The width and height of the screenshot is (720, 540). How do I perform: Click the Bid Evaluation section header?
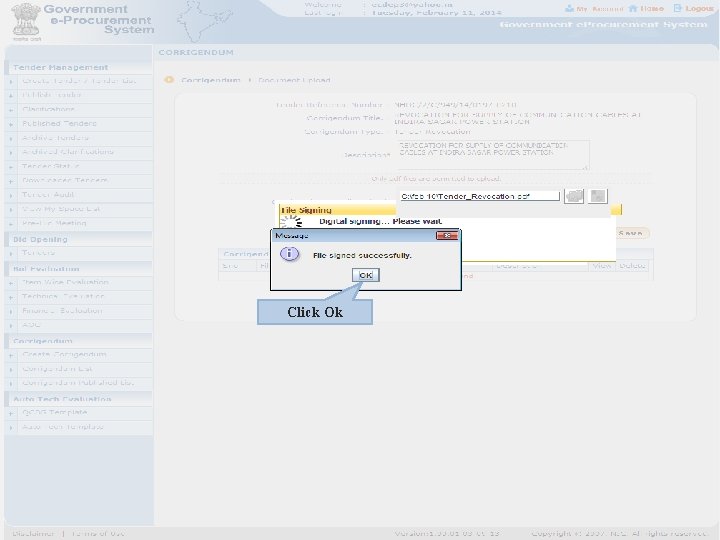click(x=46, y=269)
